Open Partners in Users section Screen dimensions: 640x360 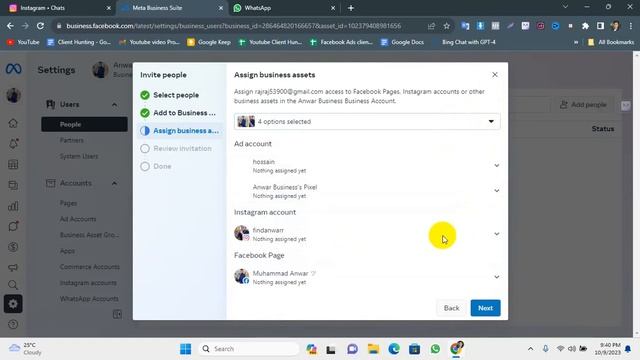coord(71,140)
